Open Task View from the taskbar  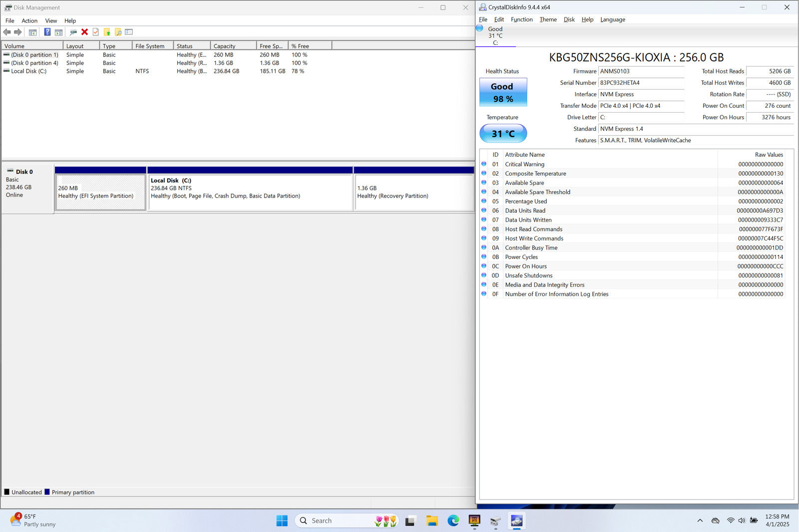pyautogui.click(x=410, y=521)
